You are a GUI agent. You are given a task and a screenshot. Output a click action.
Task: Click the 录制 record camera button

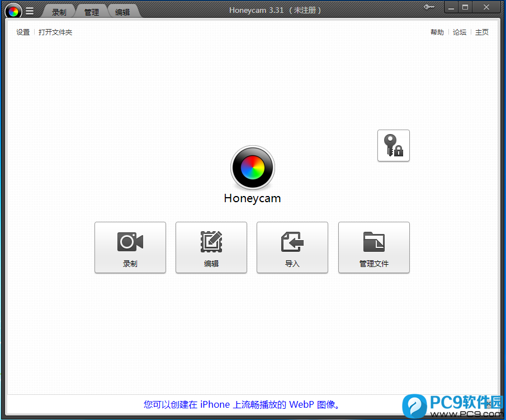pyautogui.click(x=130, y=247)
